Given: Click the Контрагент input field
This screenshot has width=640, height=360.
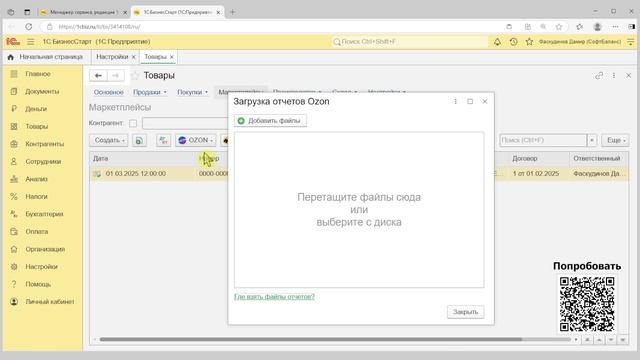Looking at the screenshot, I should pos(185,123).
